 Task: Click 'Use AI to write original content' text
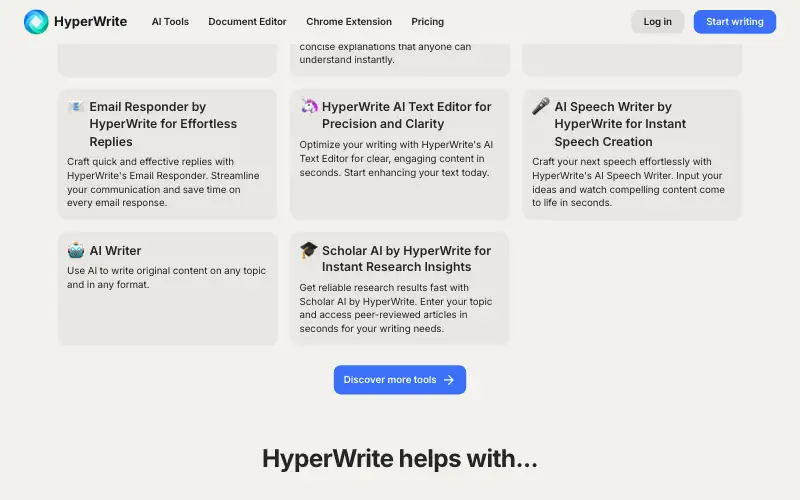[166, 278]
